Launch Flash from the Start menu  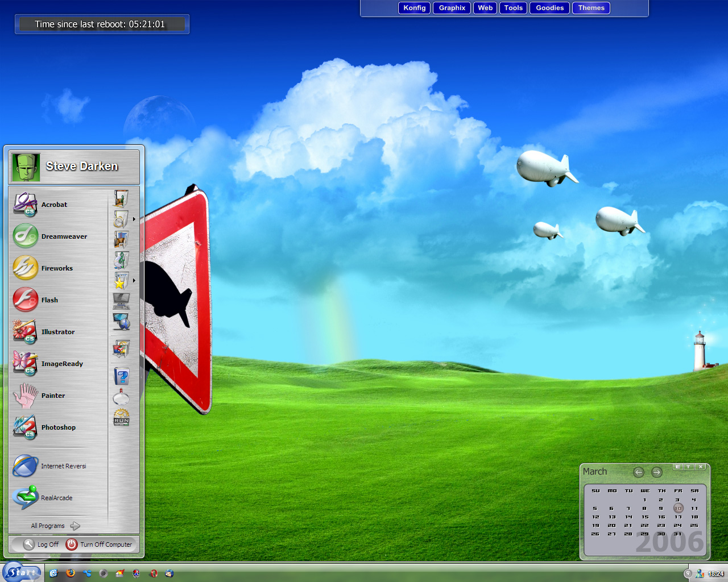59,300
